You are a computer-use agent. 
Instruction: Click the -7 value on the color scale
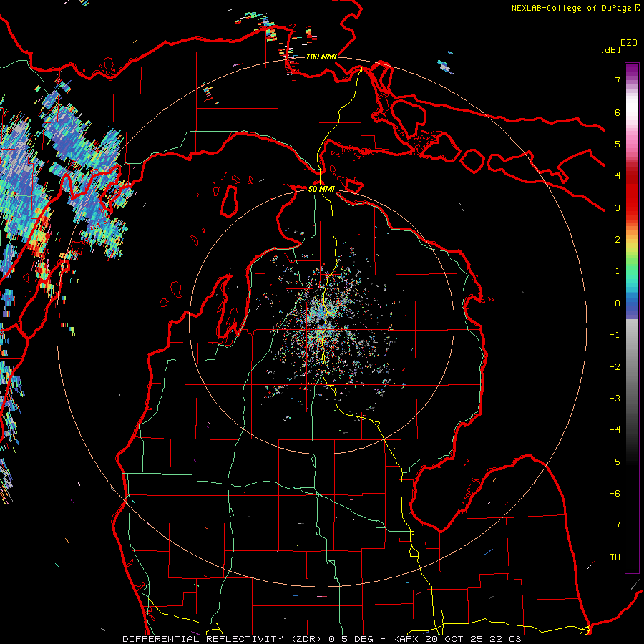coord(615,525)
